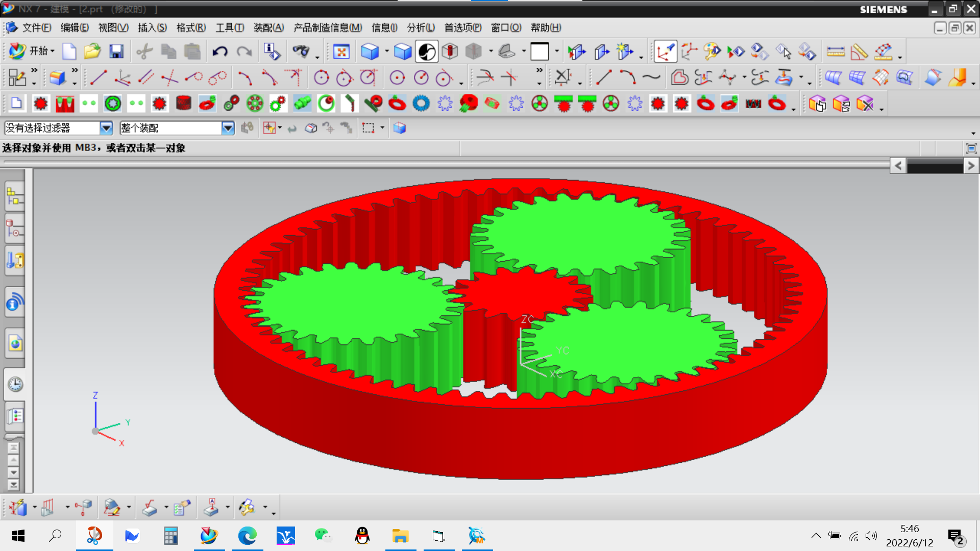Screen dimensions: 980x551
Task: Click the measure distance ruler icon
Action: [x=836, y=52]
